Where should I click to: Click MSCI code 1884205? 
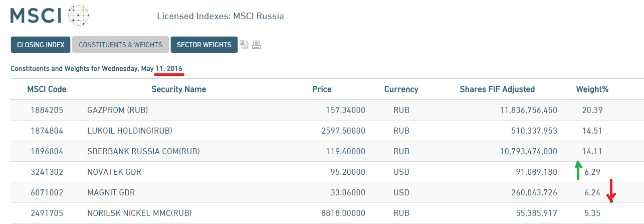[x=47, y=110]
